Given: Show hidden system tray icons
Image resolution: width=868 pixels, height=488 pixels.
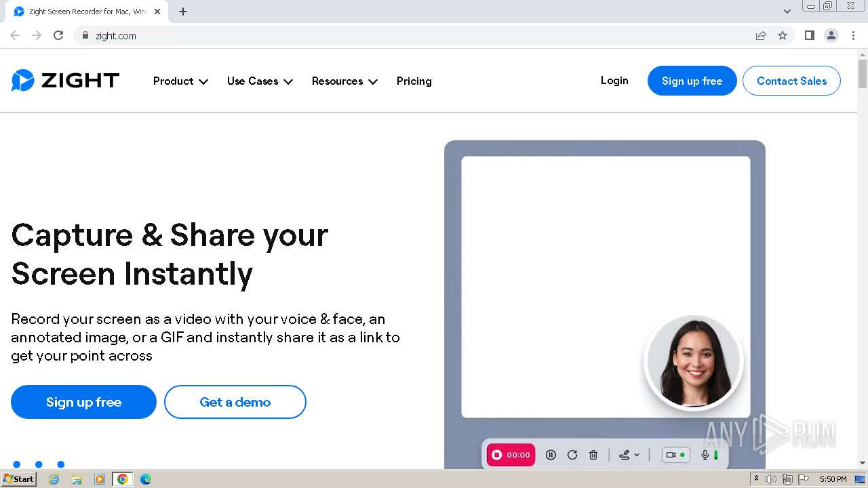Looking at the screenshot, I should click(x=756, y=479).
